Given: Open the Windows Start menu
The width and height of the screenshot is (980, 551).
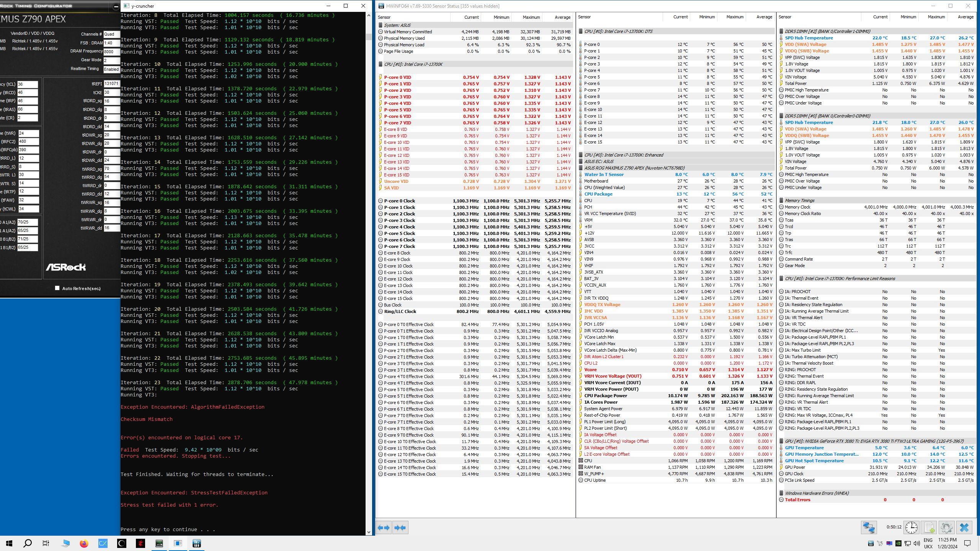Looking at the screenshot, I should (9, 543).
